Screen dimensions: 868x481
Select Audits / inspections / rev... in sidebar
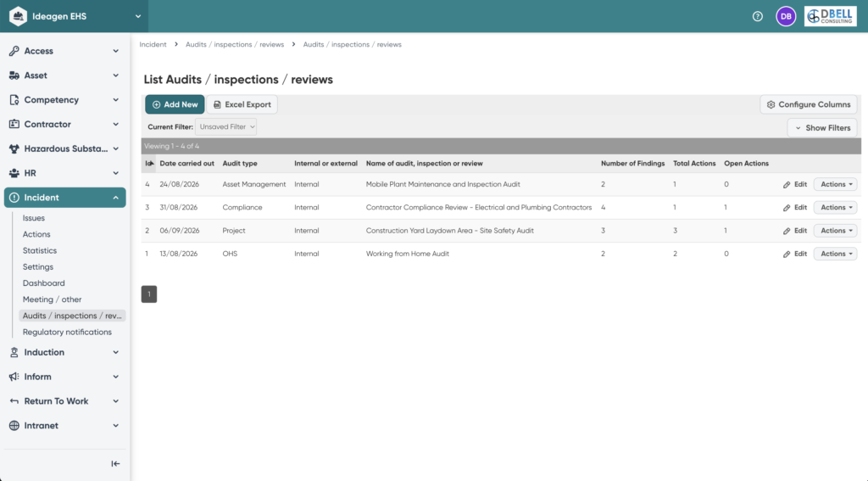pyautogui.click(x=72, y=316)
